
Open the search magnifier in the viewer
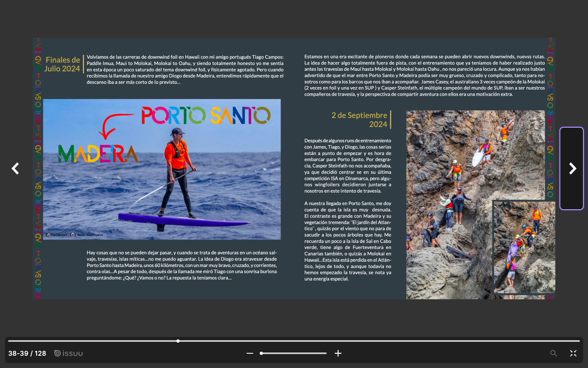tap(553, 353)
